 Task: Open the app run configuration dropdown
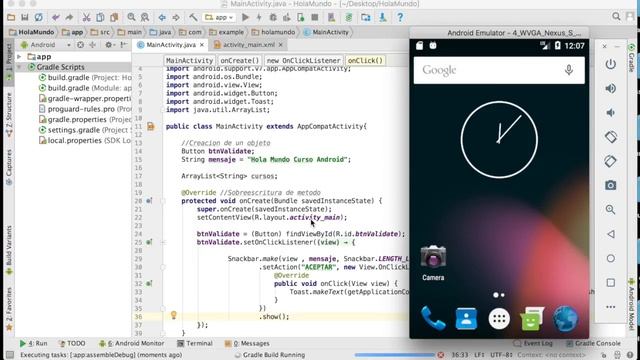tap(219, 18)
